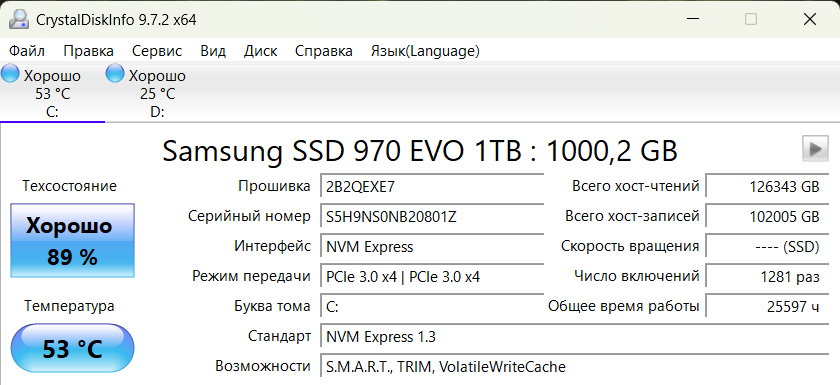This screenshot has width=840, height=385.
Task: Click the power-on hours value 25597 ч
Action: tap(767, 307)
